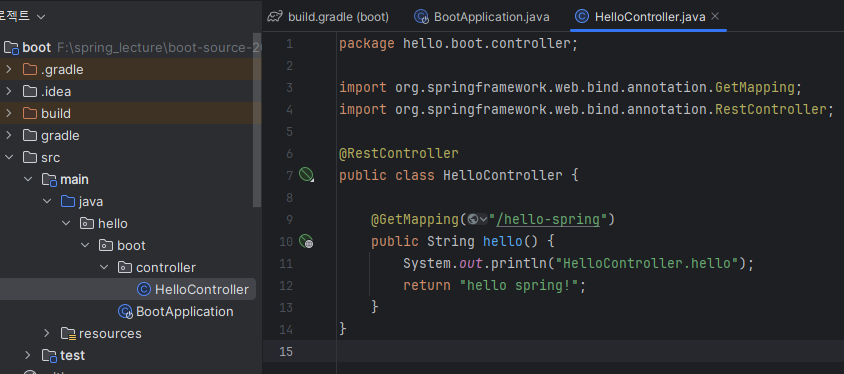Expand the resources folder
The height and width of the screenshot is (374, 844).
point(47,334)
